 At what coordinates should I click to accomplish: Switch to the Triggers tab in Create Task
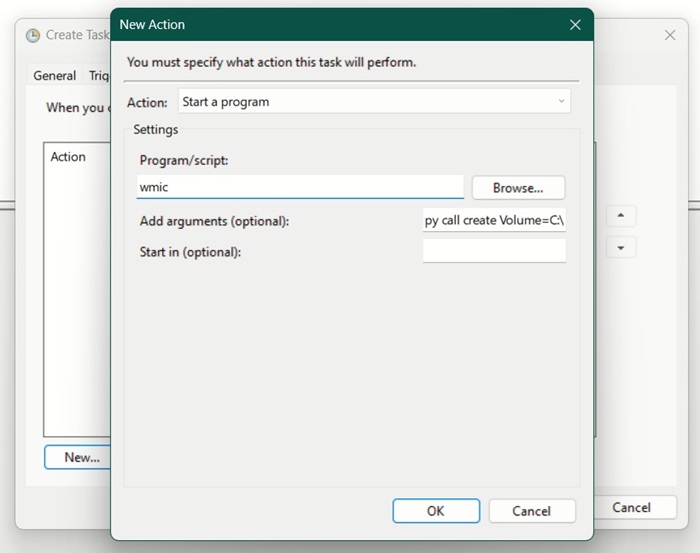(x=99, y=75)
